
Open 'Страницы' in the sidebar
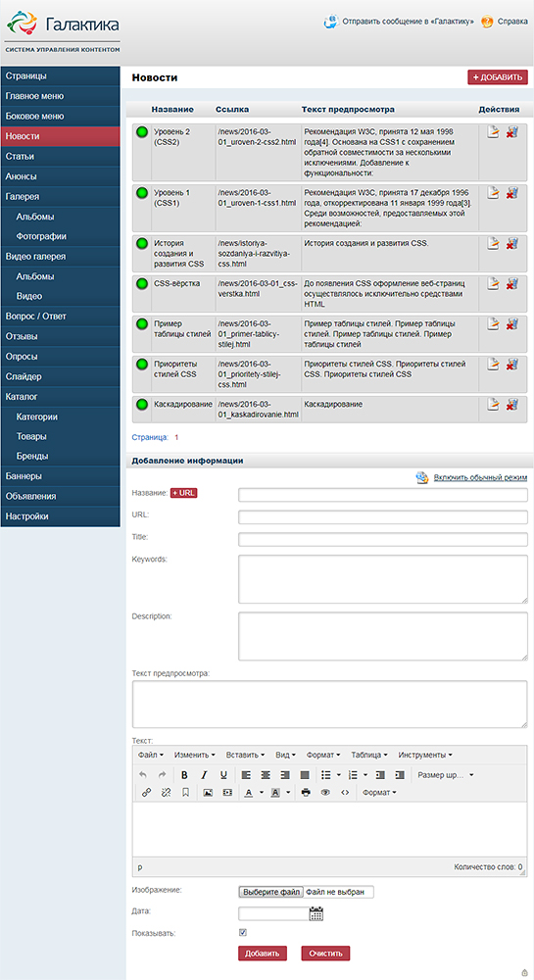click(x=60, y=76)
